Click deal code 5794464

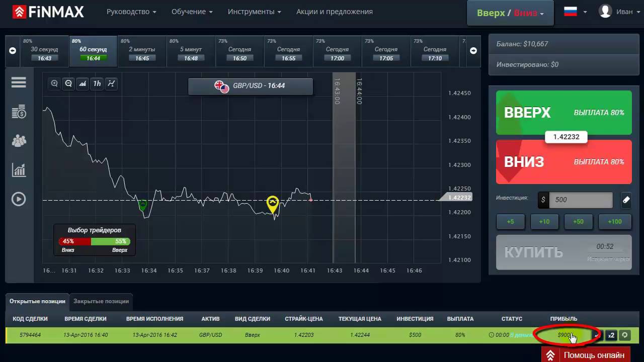click(x=30, y=335)
